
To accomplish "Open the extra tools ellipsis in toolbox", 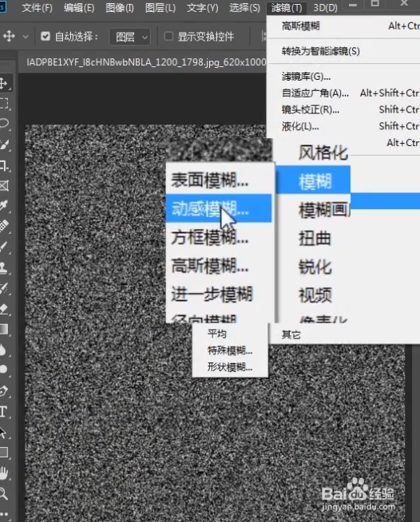I will [4, 514].
